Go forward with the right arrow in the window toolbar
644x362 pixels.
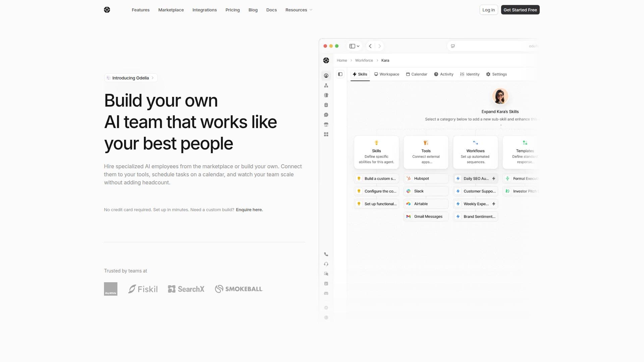(x=380, y=46)
